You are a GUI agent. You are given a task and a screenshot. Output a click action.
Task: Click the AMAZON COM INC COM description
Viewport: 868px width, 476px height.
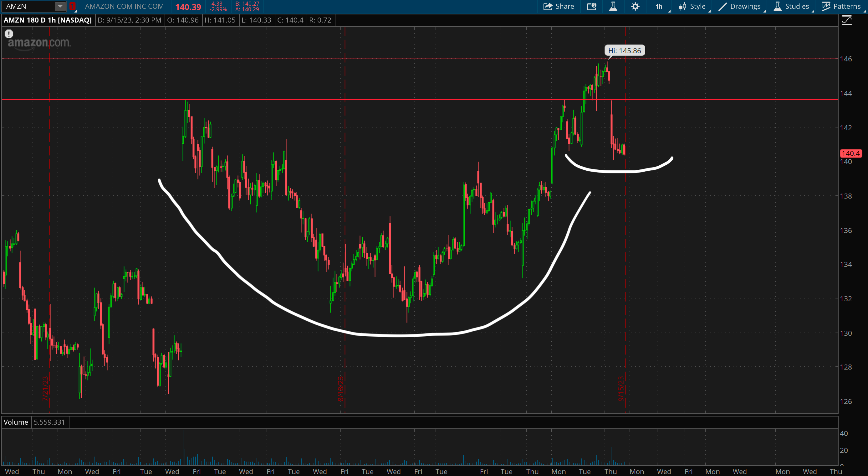pos(124,6)
